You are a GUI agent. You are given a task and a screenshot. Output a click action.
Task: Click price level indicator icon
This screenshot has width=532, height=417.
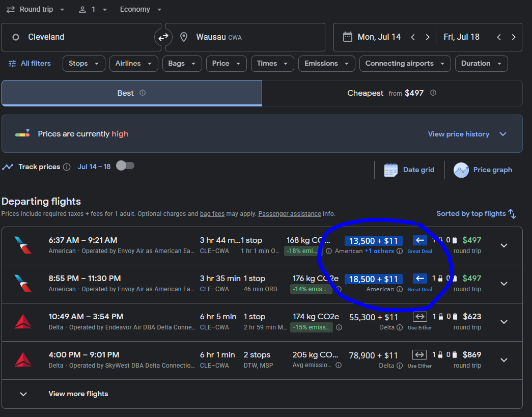pyautogui.click(x=23, y=134)
